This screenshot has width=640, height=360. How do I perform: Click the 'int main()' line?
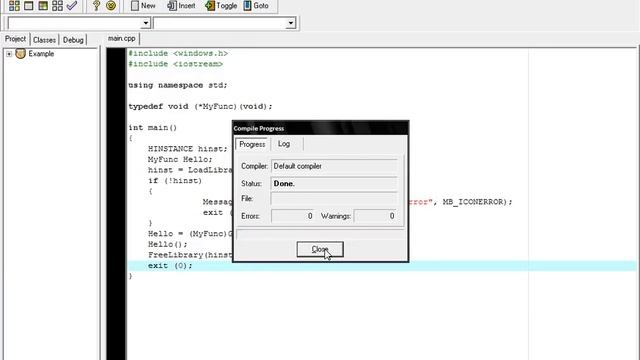(x=153, y=128)
